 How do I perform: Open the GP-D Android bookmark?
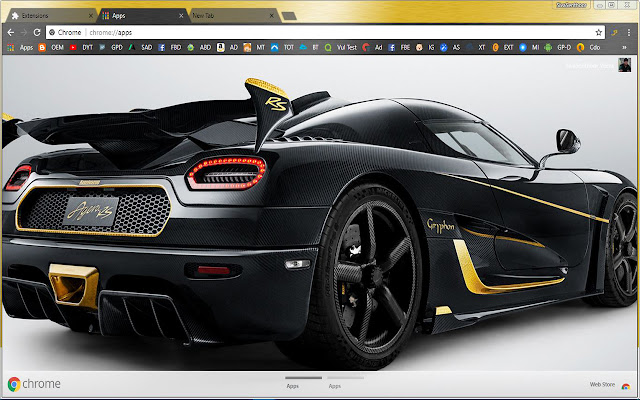point(558,48)
